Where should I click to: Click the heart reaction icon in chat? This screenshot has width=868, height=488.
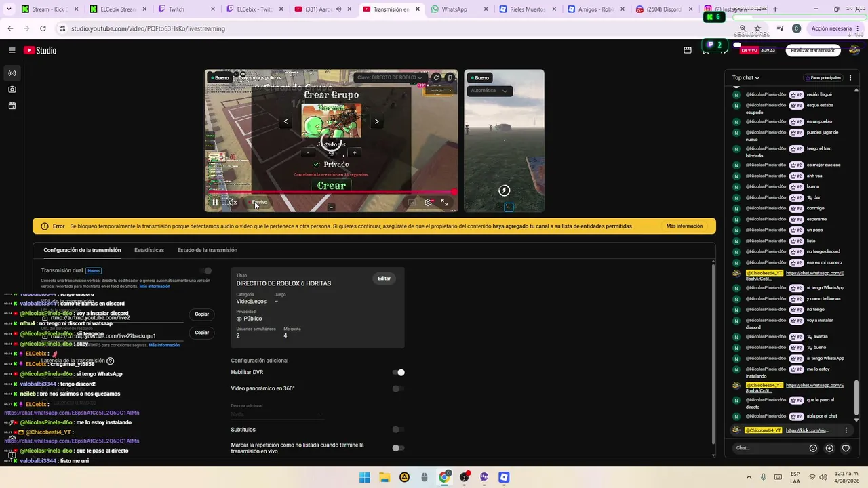[x=846, y=448]
